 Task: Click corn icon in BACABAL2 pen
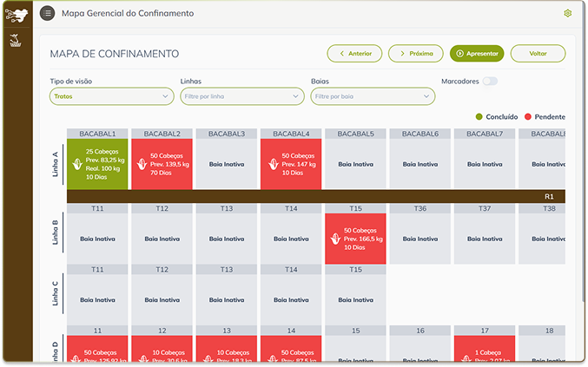click(x=142, y=164)
